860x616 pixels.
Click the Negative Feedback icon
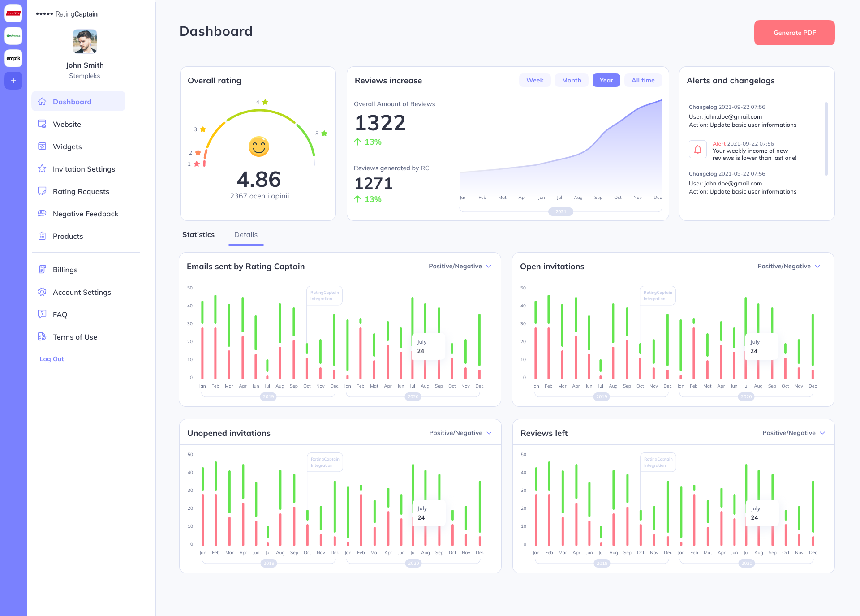tap(42, 213)
